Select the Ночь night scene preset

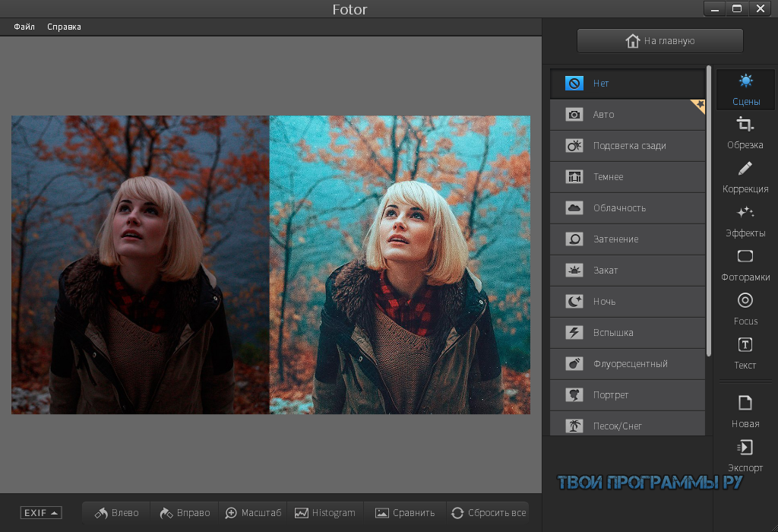627,301
